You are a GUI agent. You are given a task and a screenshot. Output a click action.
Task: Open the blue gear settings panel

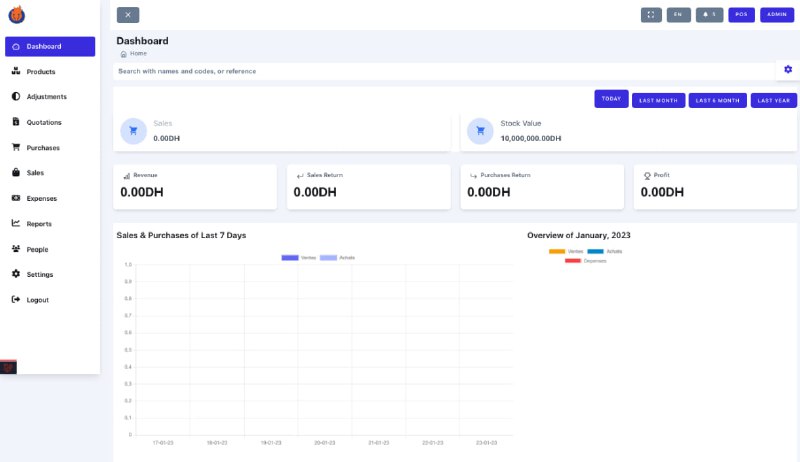(788, 69)
